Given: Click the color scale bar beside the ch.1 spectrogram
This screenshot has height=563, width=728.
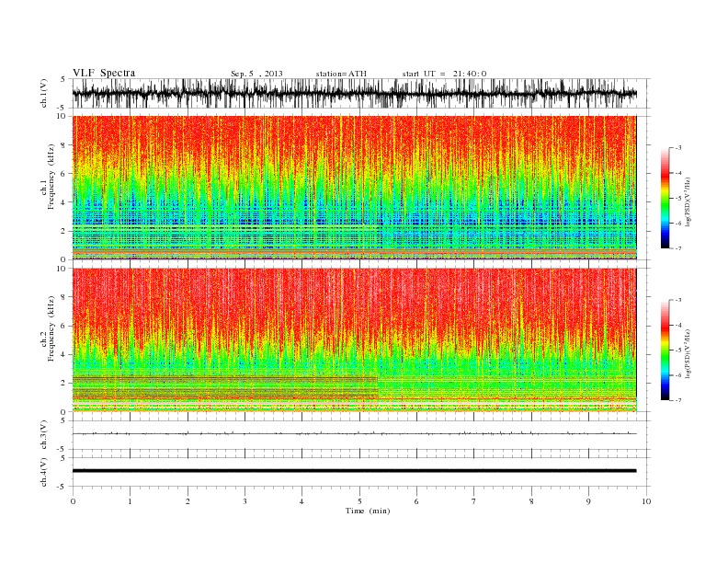Looking at the screenshot, I should (665, 199).
